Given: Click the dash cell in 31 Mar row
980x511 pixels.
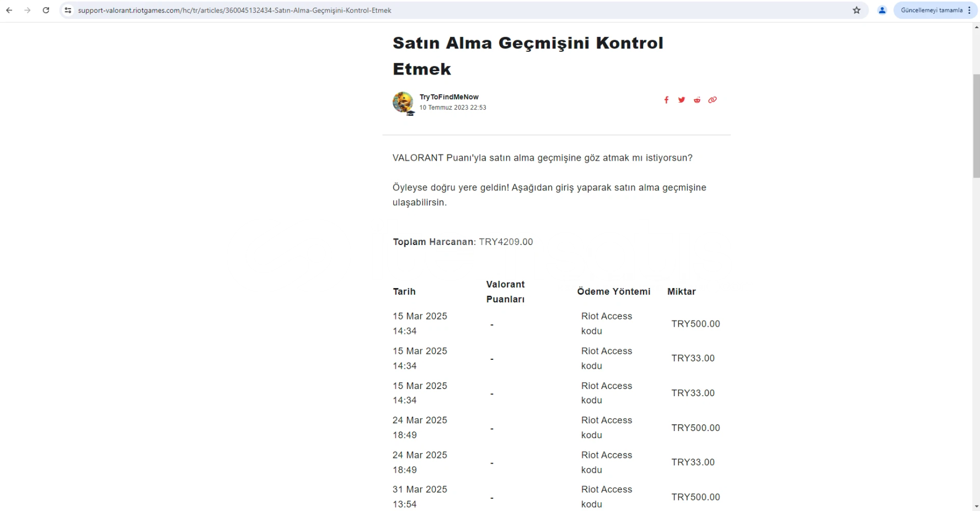Looking at the screenshot, I should click(492, 498).
